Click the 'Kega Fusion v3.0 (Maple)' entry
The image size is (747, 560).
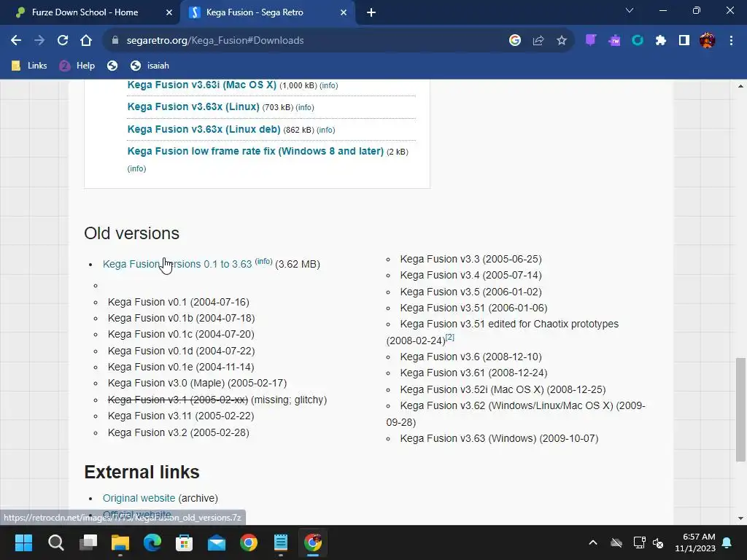point(197,384)
